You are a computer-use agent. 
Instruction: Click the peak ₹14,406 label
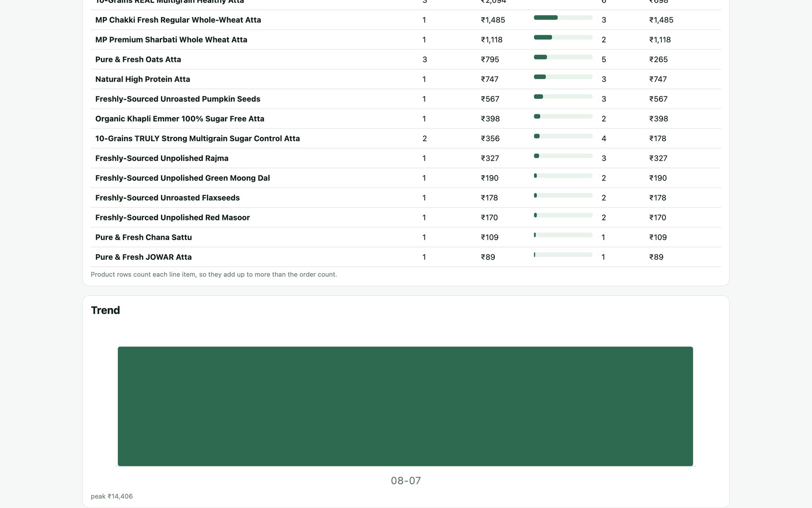click(x=111, y=496)
